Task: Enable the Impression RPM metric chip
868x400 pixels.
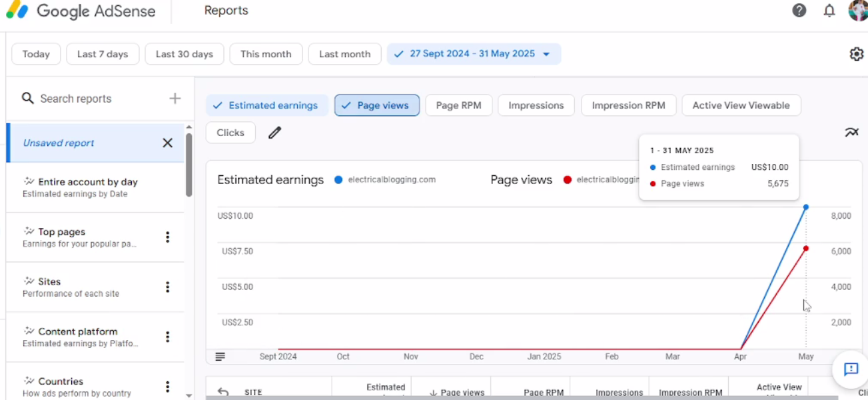Action: point(629,105)
